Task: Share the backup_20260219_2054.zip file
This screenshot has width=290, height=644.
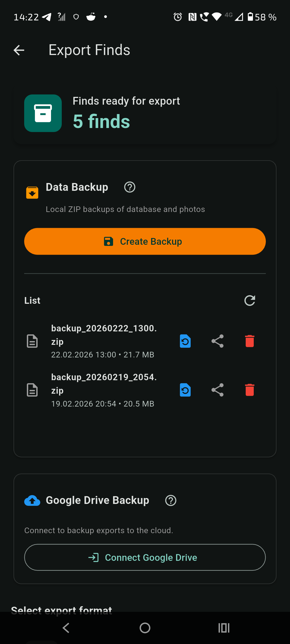Action: 217,390
